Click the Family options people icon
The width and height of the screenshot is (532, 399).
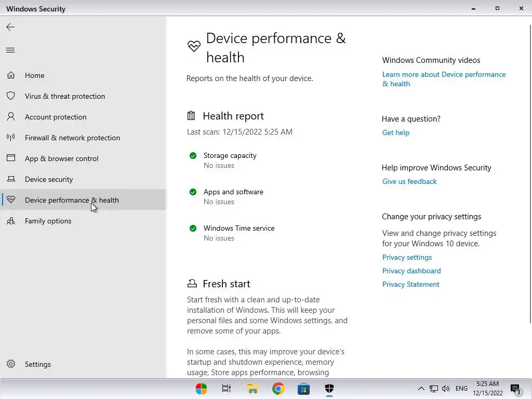(11, 221)
